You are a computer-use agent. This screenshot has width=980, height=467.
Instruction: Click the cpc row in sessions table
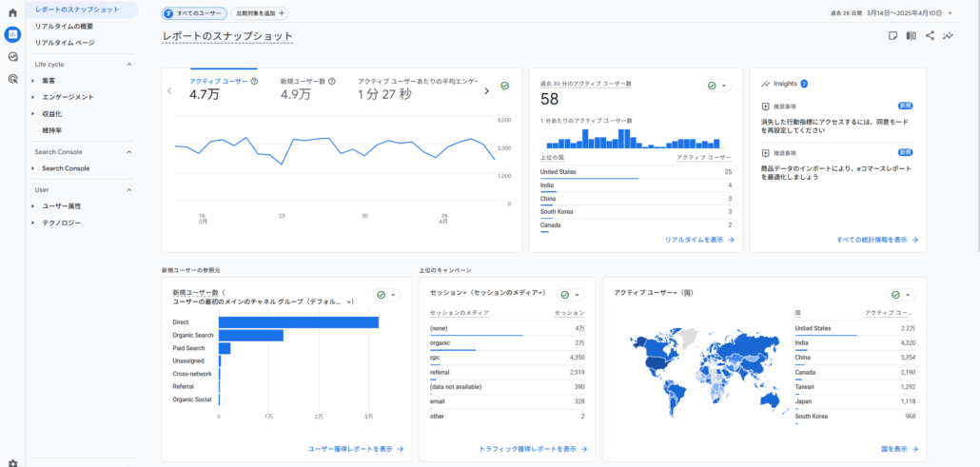(x=507, y=358)
